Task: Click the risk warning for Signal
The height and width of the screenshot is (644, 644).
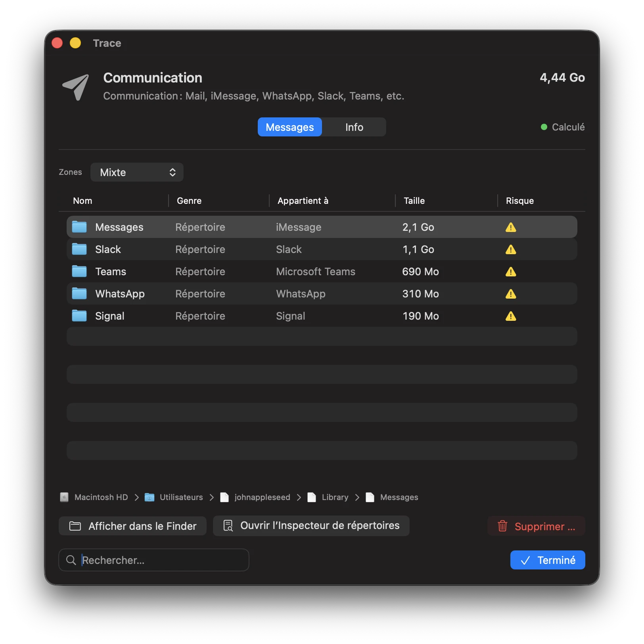Action: [511, 316]
